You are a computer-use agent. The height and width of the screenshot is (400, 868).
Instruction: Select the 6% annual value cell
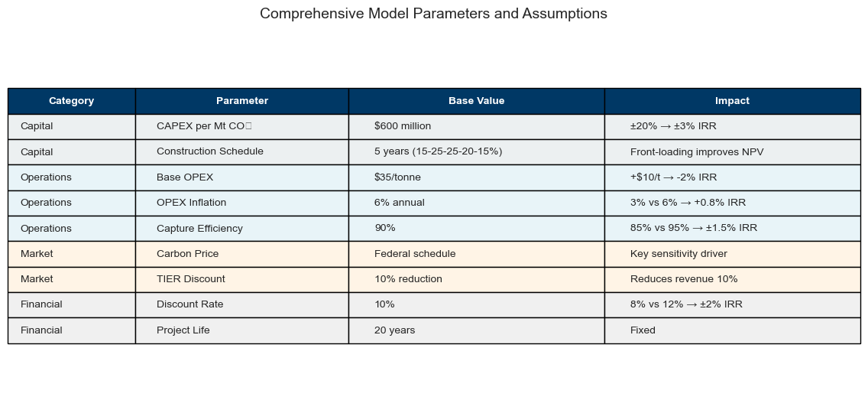coord(399,203)
